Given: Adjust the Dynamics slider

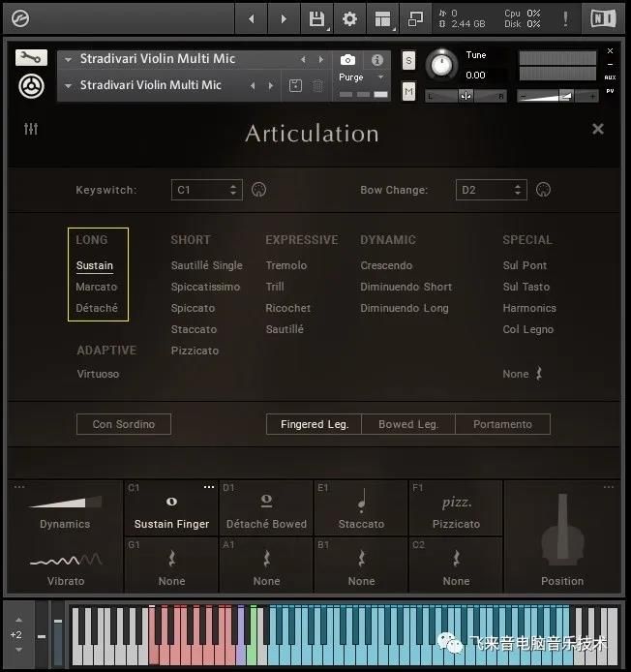Looking at the screenshot, I should point(65,502).
